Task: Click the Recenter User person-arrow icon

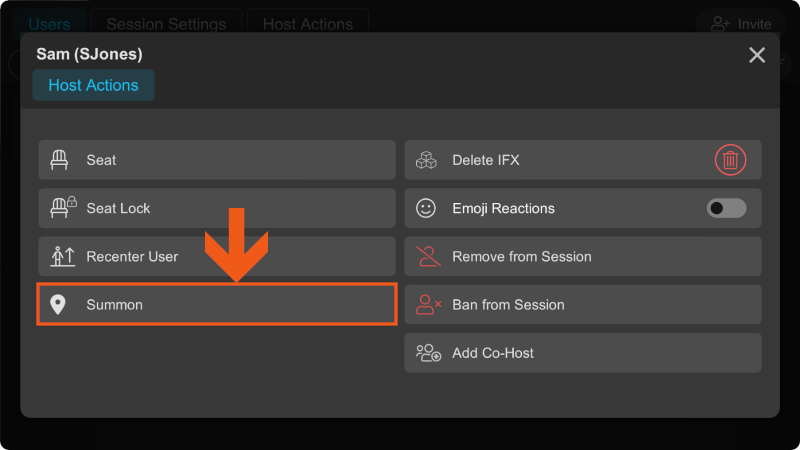Action: pos(63,256)
